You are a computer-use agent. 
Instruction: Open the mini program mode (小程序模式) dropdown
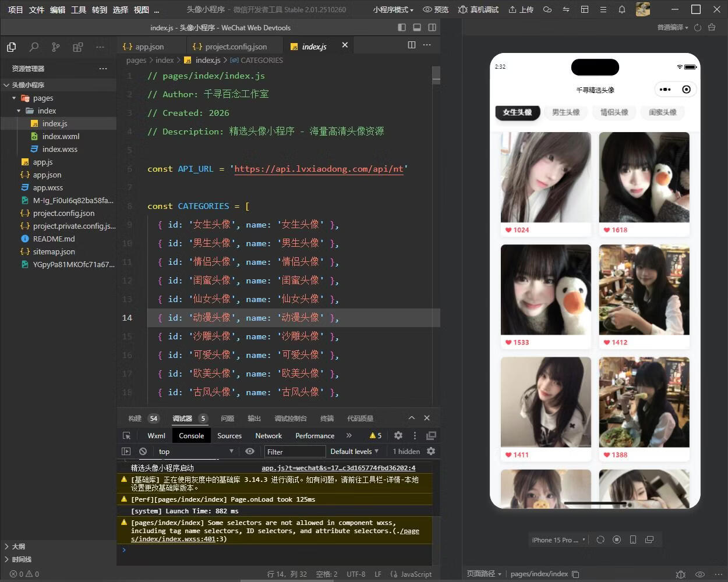tap(393, 9)
